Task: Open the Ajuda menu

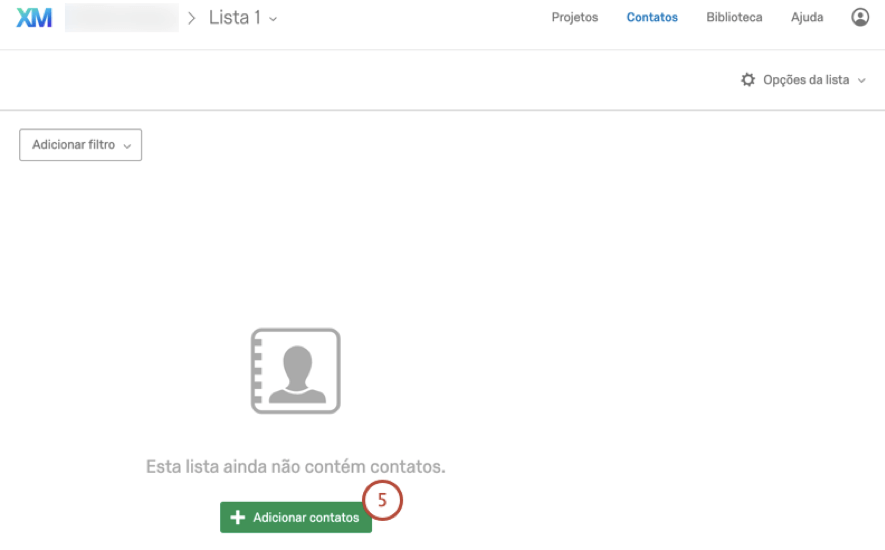Action: [807, 18]
